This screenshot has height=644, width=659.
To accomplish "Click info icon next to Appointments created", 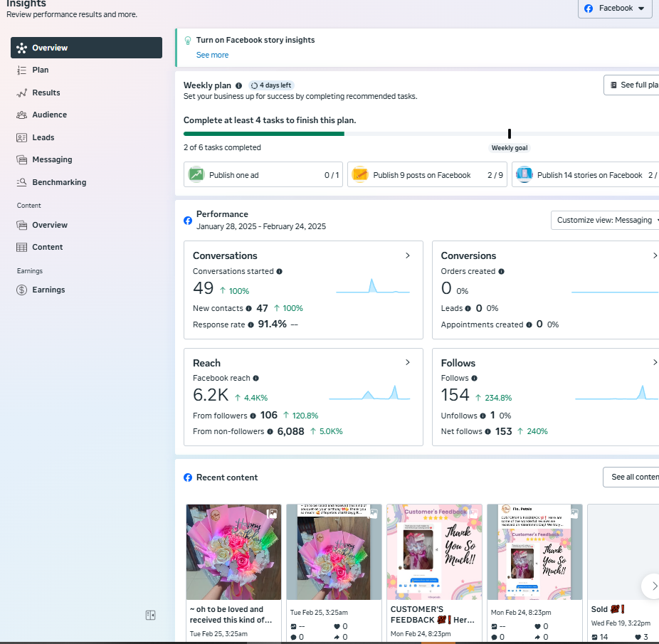I will click(x=529, y=324).
